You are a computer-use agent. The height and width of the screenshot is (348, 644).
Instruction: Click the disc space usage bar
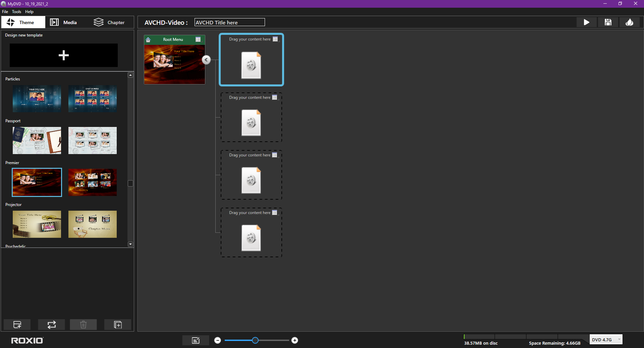(x=526, y=337)
